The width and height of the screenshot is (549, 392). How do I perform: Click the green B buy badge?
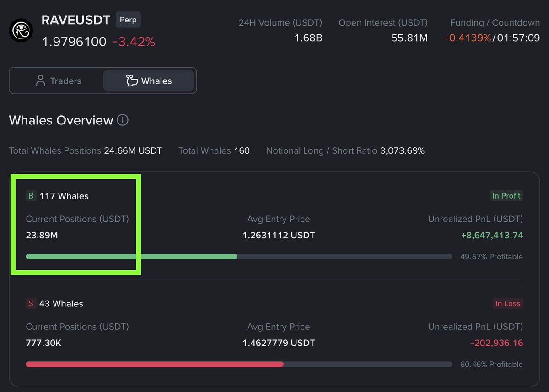(x=31, y=196)
